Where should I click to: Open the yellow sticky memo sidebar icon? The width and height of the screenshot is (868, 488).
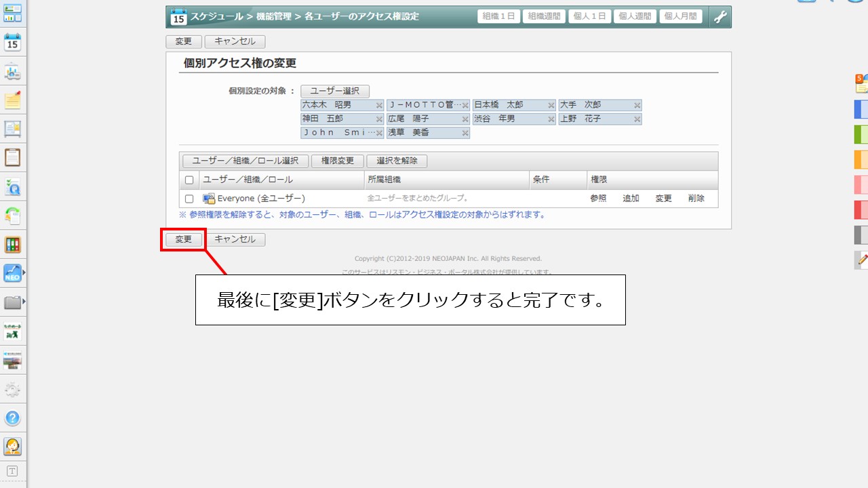(x=12, y=100)
